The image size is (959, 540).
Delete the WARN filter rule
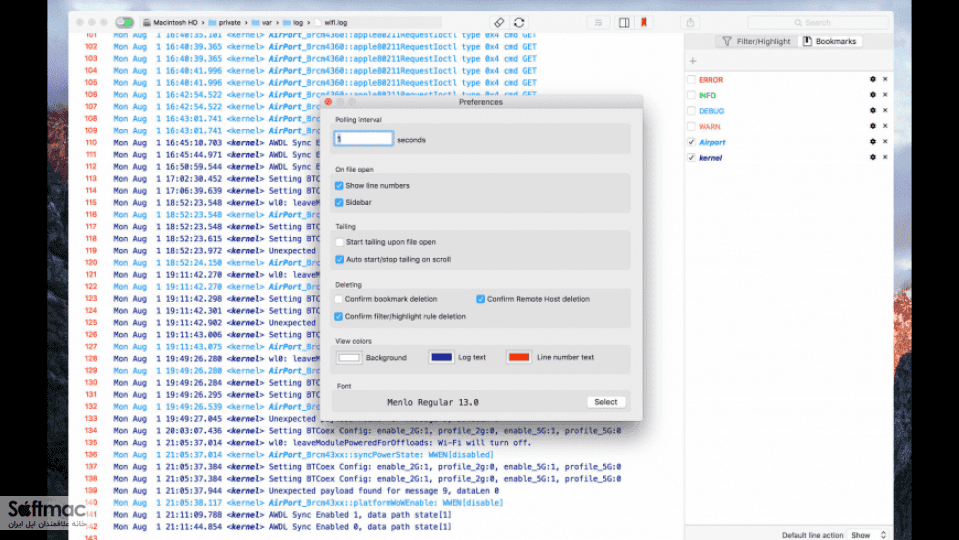tap(885, 126)
